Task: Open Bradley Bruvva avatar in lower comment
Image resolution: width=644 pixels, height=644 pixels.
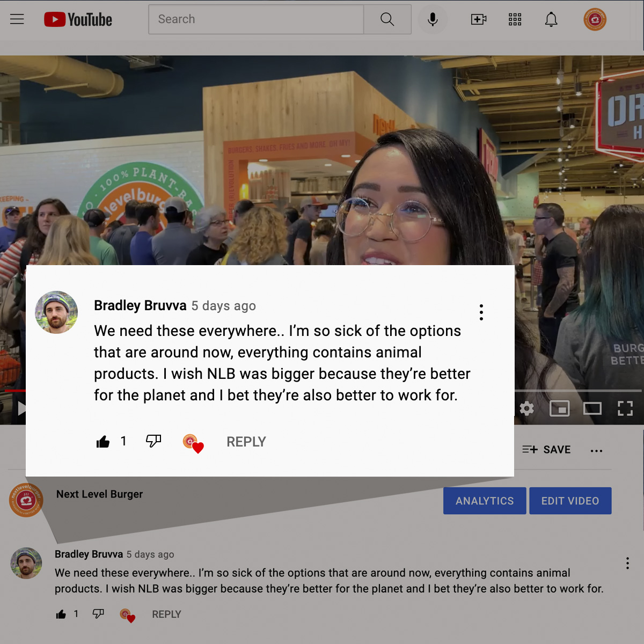Action: 26,563
